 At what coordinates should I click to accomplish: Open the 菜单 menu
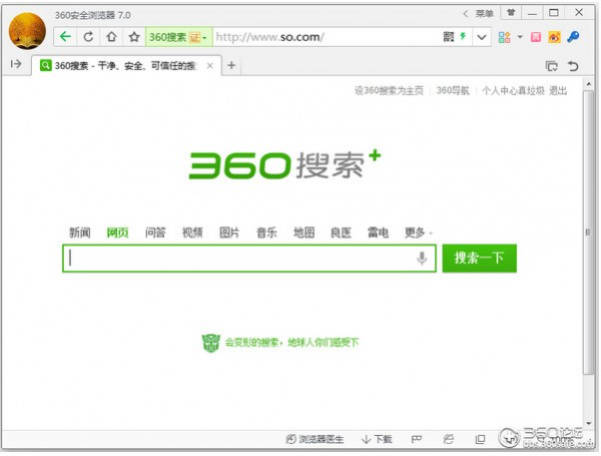coord(484,14)
